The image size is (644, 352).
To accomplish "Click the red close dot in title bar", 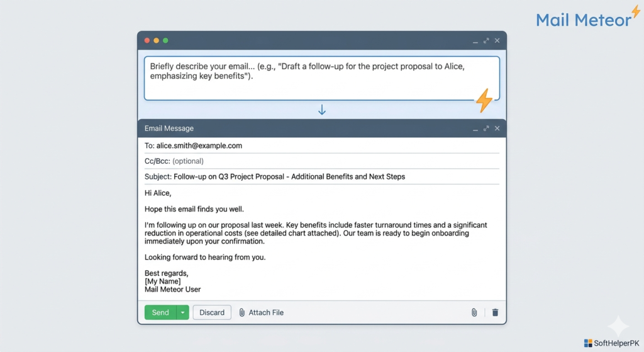I will (147, 40).
